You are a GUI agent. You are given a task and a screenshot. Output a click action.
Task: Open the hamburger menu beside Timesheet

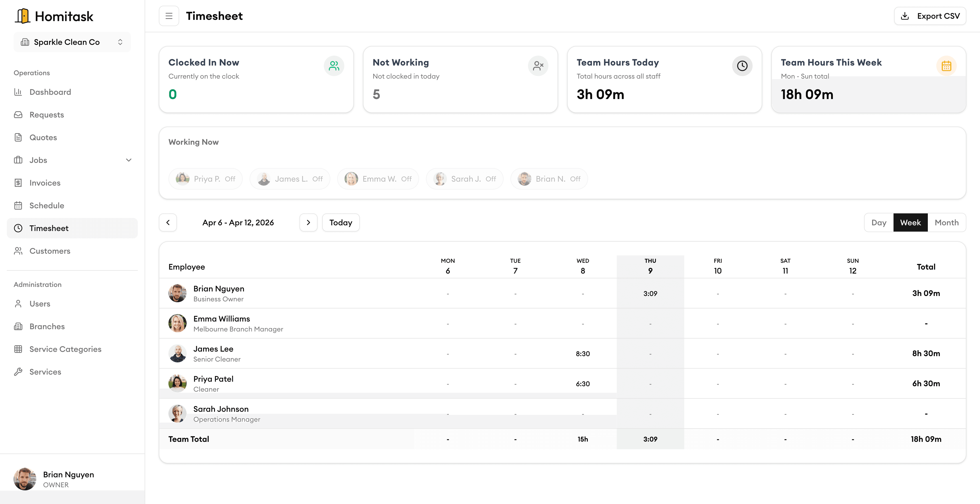[168, 16]
